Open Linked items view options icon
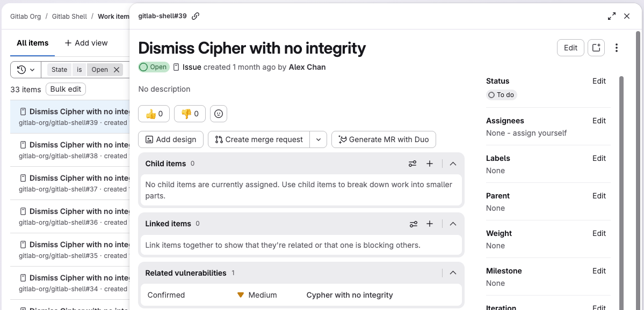The height and width of the screenshot is (310, 644). point(413,224)
